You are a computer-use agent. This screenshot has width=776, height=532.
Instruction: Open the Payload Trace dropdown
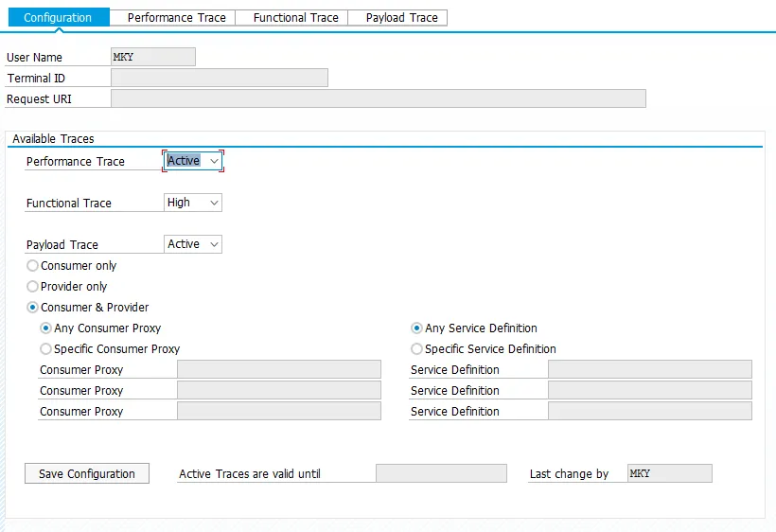tap(193, 244)
